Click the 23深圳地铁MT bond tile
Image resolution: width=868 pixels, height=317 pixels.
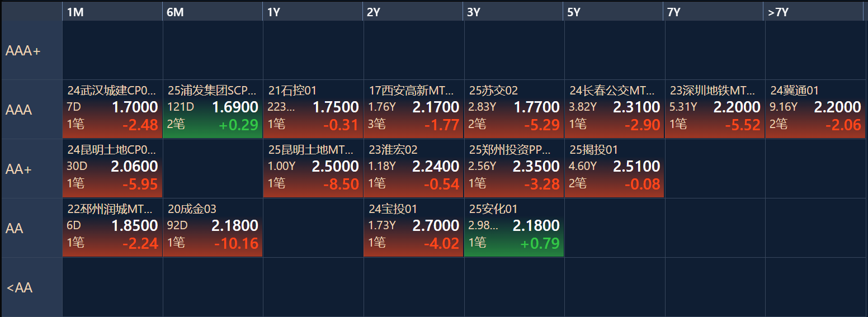(x=715, y=109)
